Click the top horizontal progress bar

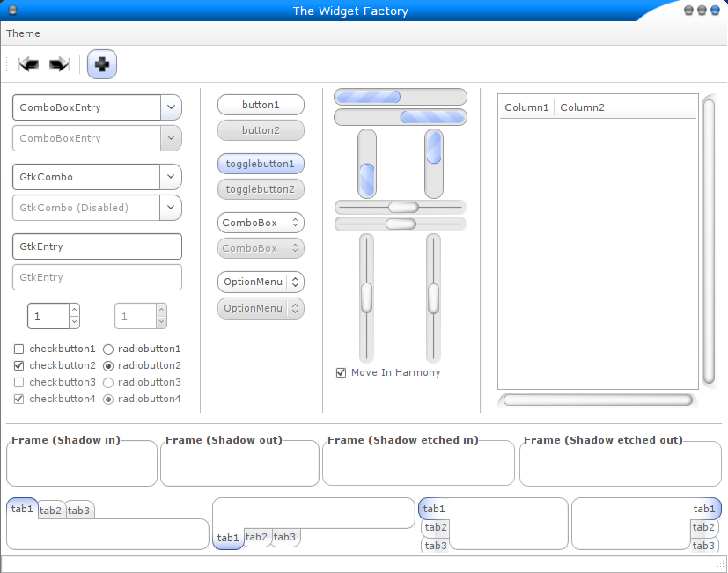pyautogui.click(x=401, y=97)
